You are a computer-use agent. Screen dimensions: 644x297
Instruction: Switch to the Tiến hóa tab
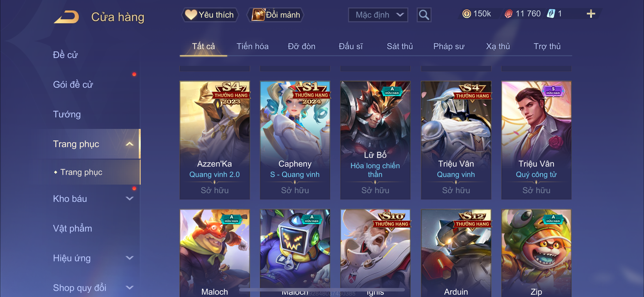pos(252,47)
